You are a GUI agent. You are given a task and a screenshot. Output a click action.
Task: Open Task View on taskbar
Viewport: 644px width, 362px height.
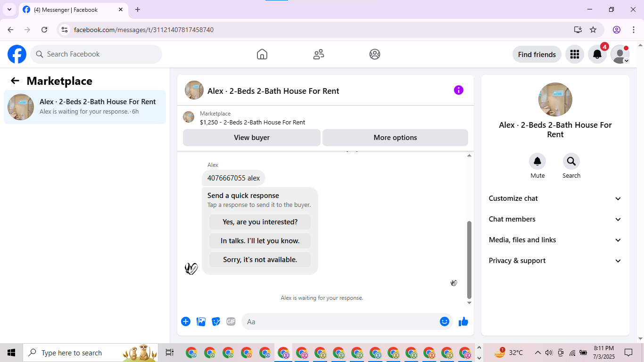(169, 353)
